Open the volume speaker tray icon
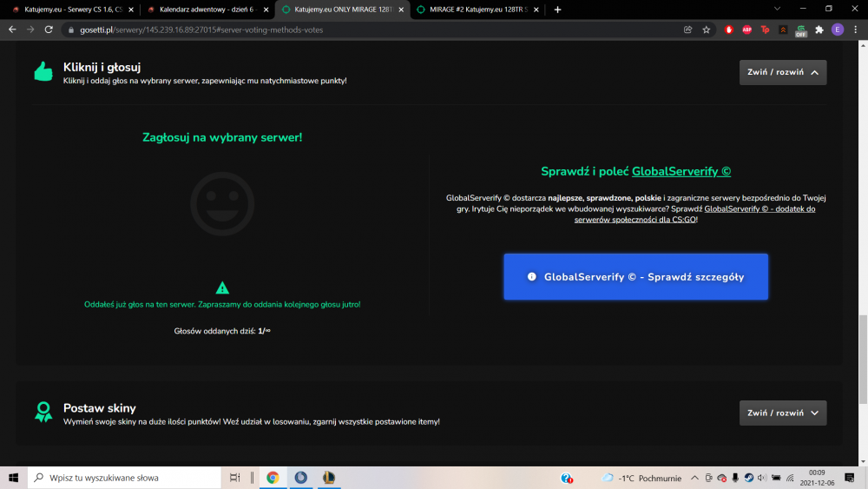Viewport: 868px width, 489px height. click(762, 478)
